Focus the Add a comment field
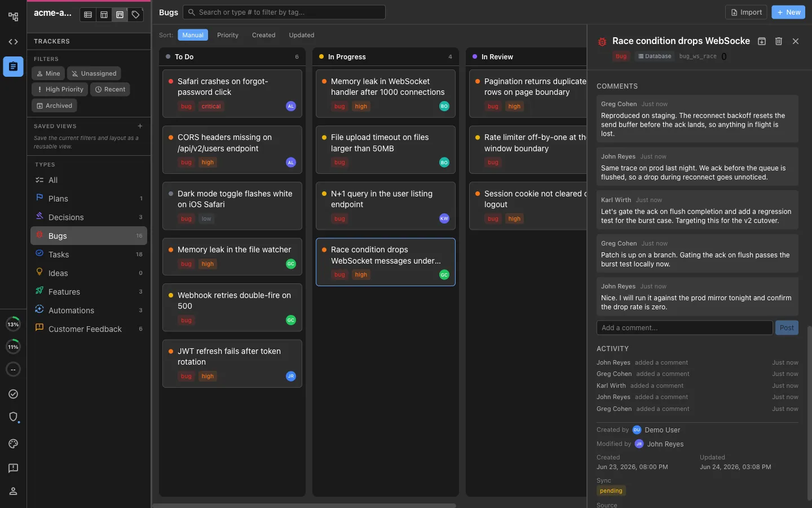The width and height of the screenshot is (812, 508). [x=685, y=328]
